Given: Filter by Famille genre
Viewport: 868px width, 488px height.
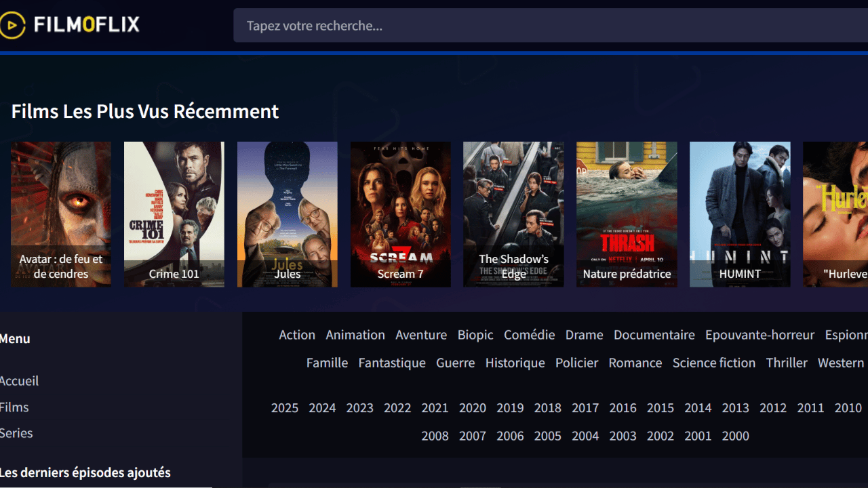Looking at the screenshot, I should [x=327, y=363].
